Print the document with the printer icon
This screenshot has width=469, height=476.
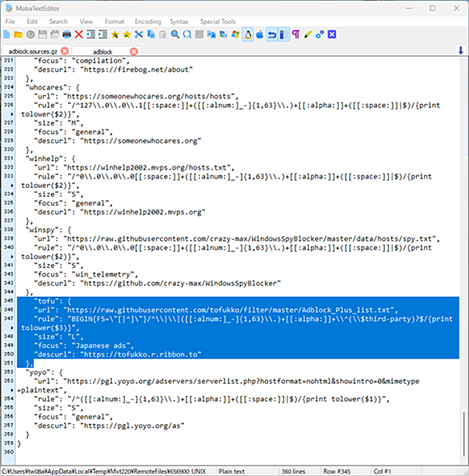coord(66,34)
